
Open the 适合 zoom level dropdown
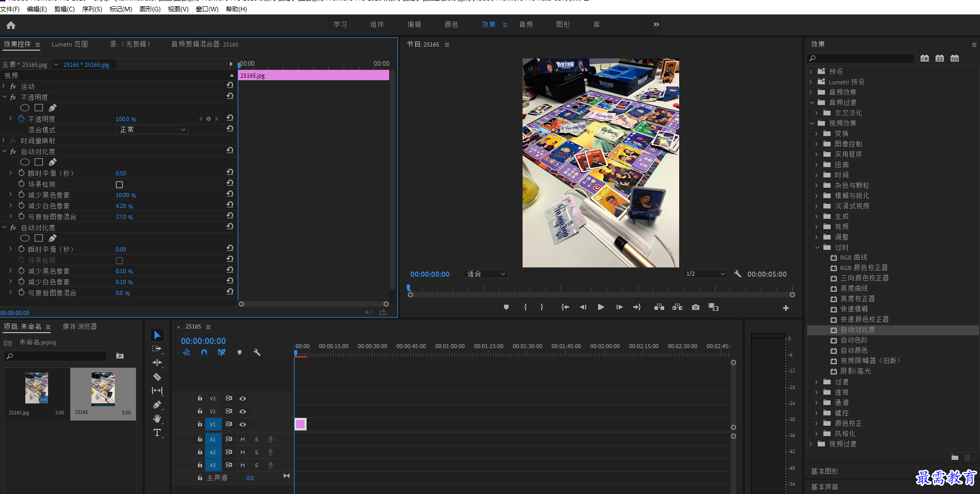(486, 274)
